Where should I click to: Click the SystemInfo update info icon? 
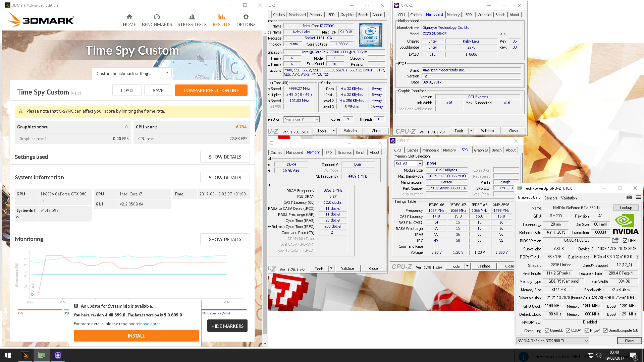click(76, 306)
